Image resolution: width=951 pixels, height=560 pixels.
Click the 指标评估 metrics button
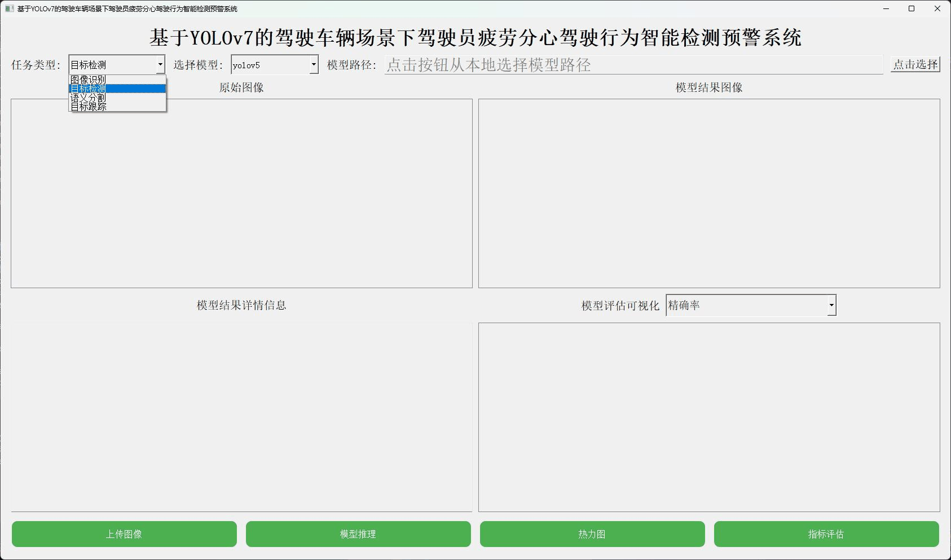point(826,534)
